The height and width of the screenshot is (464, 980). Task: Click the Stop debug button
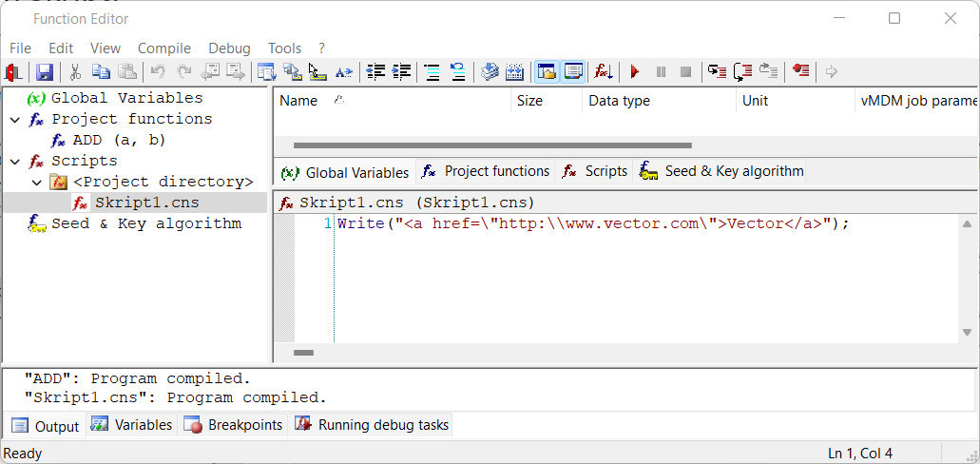(685, 72)
